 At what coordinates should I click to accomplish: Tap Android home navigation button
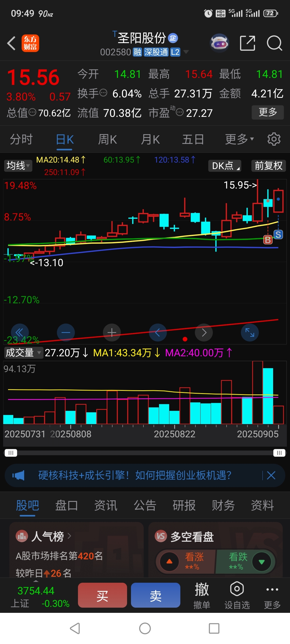tap(145, 628)
